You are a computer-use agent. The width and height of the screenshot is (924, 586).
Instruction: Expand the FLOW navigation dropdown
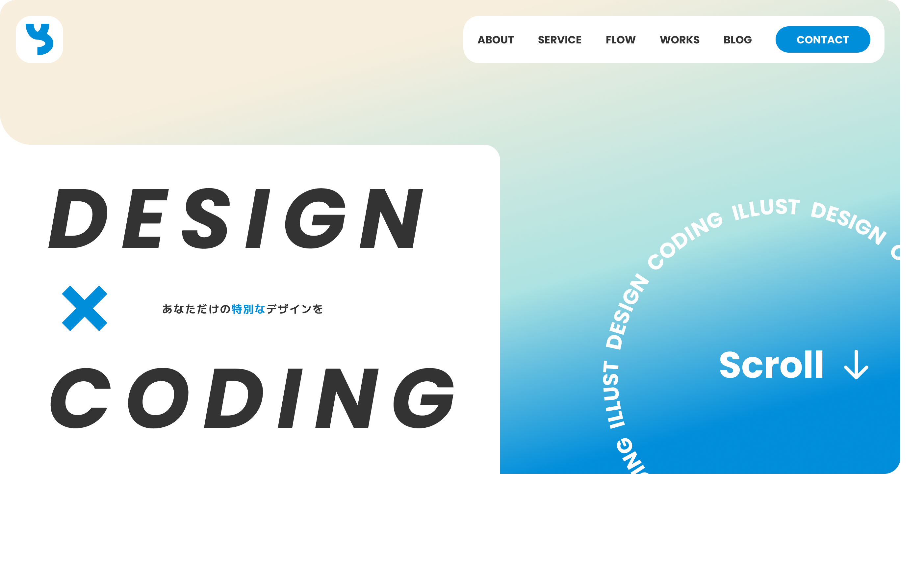(619, 40)
